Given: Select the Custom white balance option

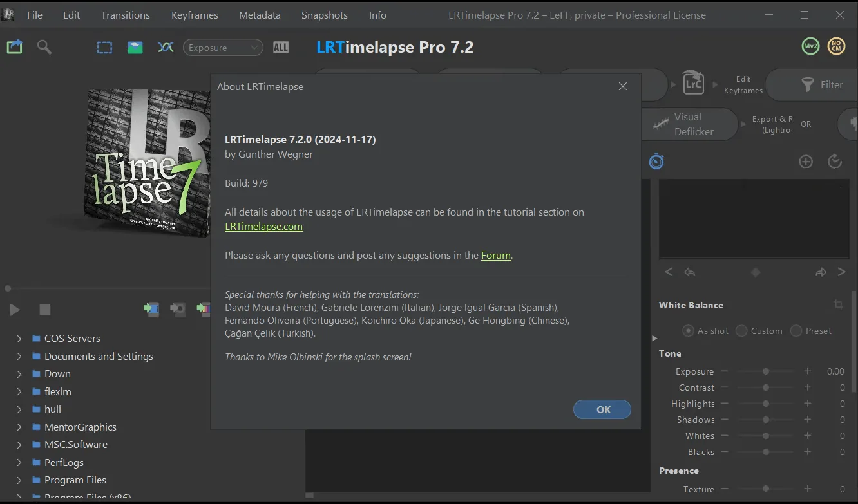Looking at the screenshot, I should tap(759, 331).
